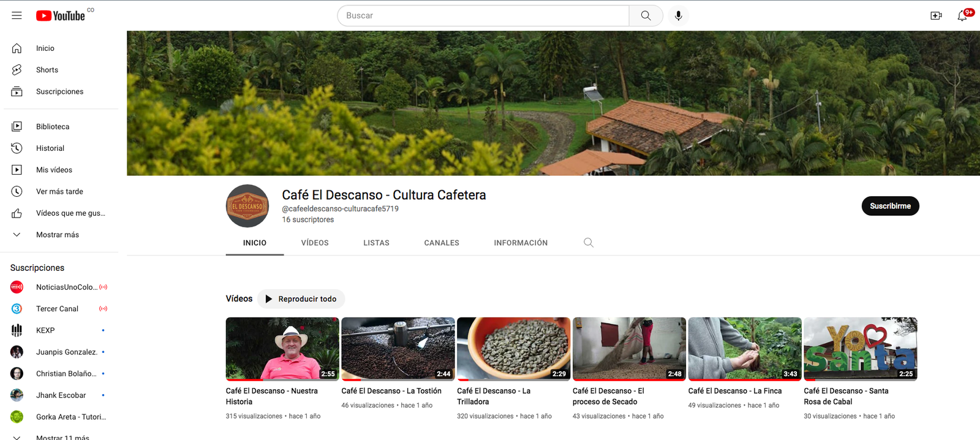Click title Café El Descanso - Santa Rosa de Cabal
Viewport: 980px width, 440px height.
(x=846, y=396)
